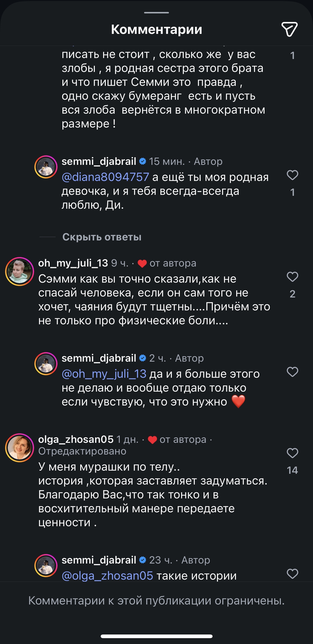Collapse replies via Скрыть ответы

102,237
